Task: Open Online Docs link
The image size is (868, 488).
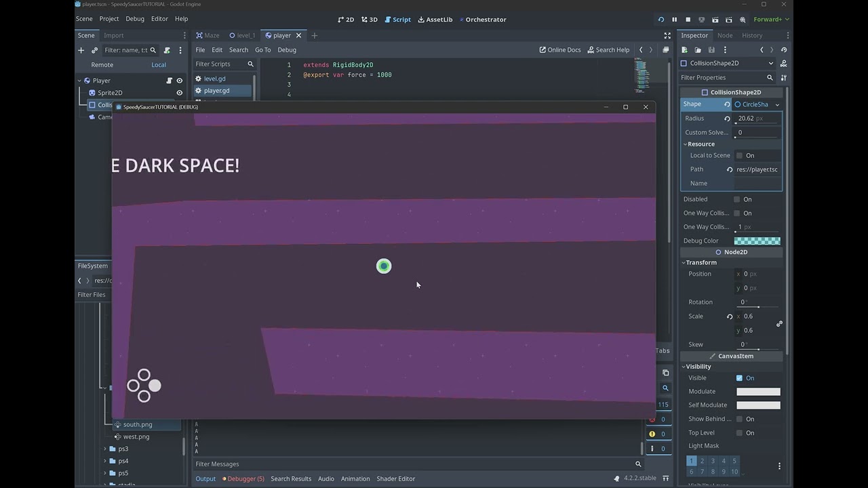Action: click(x=559, y=49)
